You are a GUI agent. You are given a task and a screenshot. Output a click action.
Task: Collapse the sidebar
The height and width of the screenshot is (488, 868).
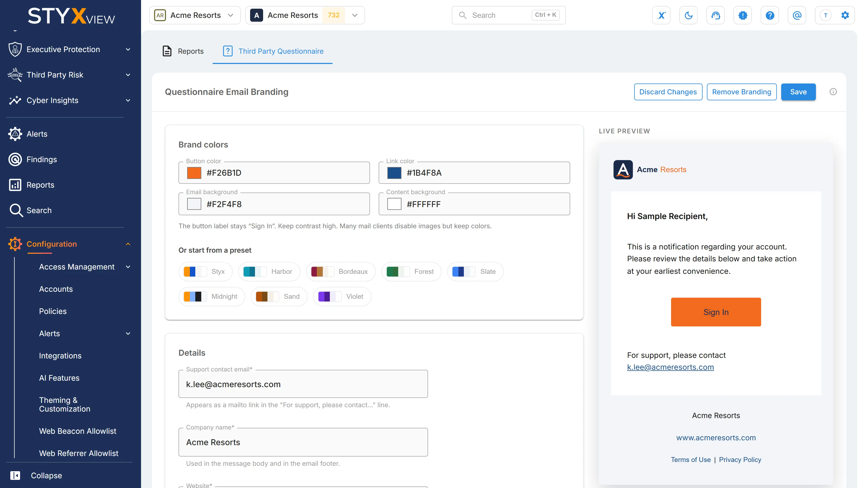36,475
